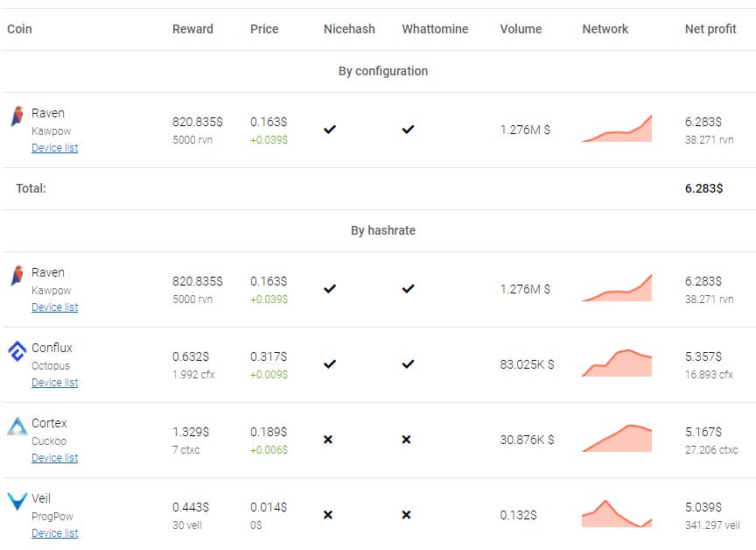View Conflux network hashrate chart
756x550 pixels.
(617, 363)
